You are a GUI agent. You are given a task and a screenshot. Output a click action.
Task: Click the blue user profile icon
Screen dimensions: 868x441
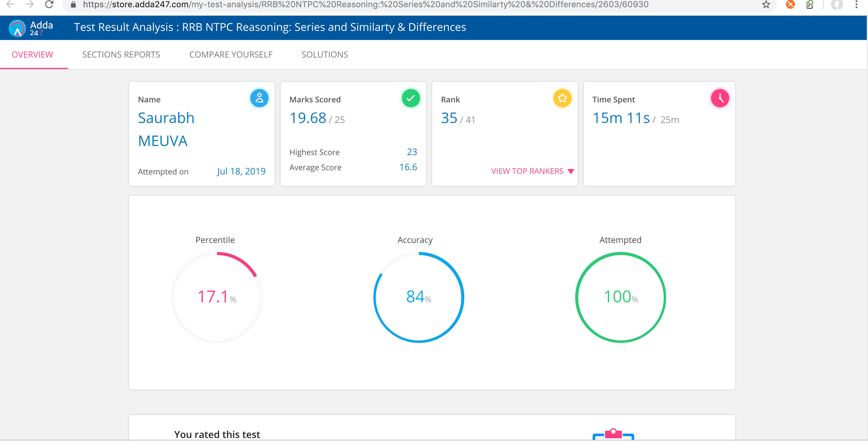[259, 98]
